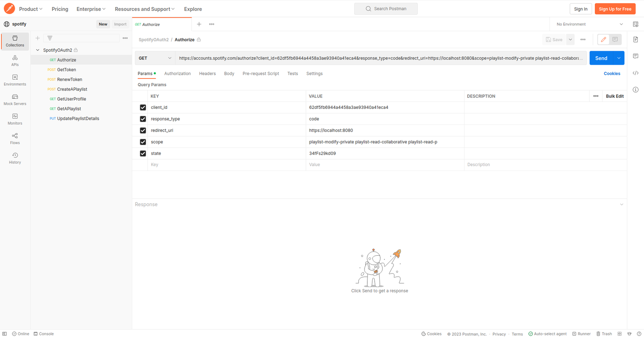Open the Flows sidebar panel
The width and height of the screenshot is (644, 338).
point(15,139)
